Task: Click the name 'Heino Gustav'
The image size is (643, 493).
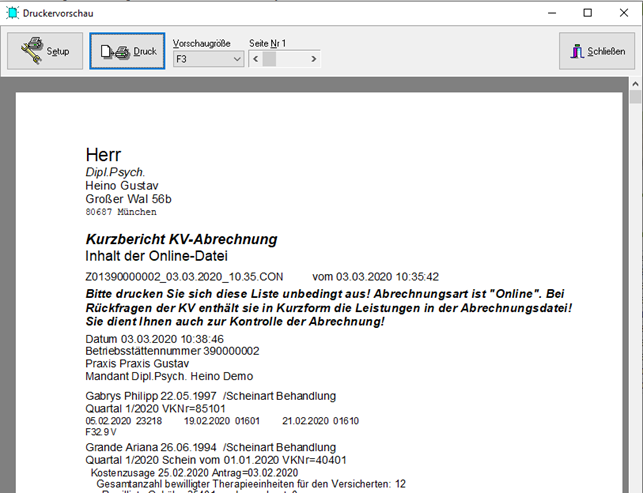Action: pos(122,186)
